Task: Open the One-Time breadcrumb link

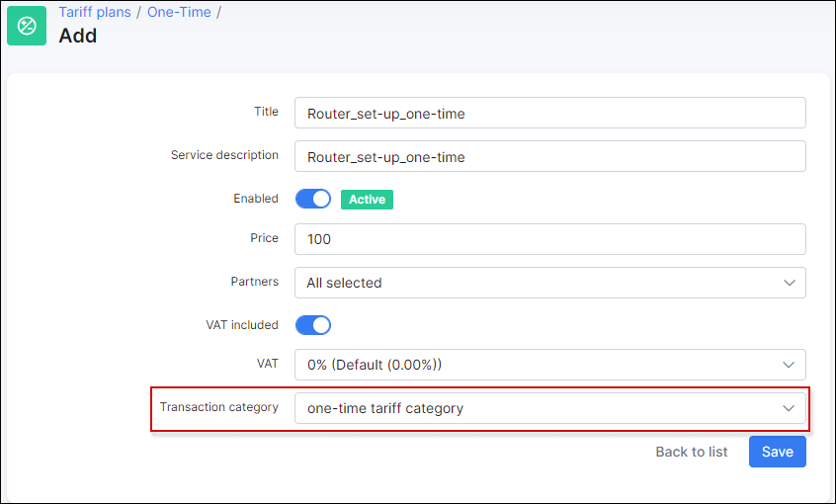Action: click(180, 13)
